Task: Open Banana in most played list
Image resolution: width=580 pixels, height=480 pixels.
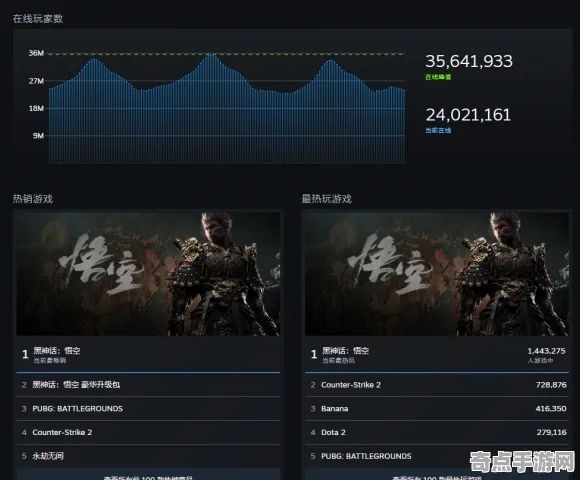Action: point(437,408)
